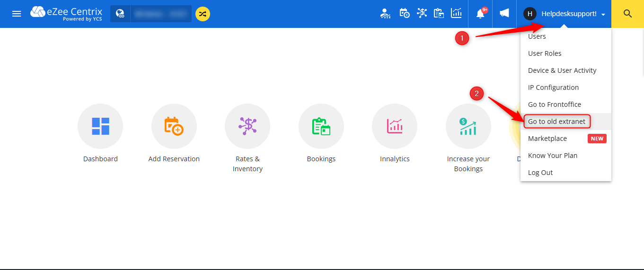This screenshot has height=270, width=644.
Task: Open Marketplace menu entry
Action: coord(566,139)
